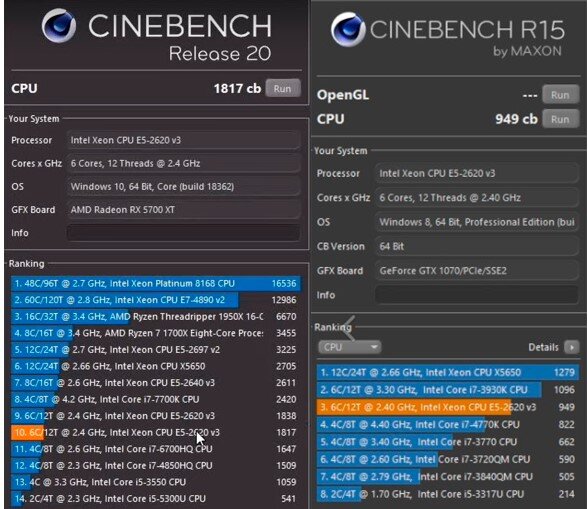The height and width of the screenshot is (509, 588).
Task: Click the Info field in Cinebench R15
Action: [477, 295]
